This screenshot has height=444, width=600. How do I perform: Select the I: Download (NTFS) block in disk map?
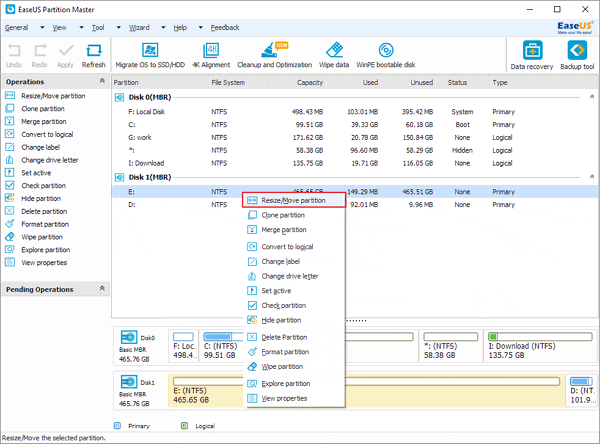[x=540, y=346]
